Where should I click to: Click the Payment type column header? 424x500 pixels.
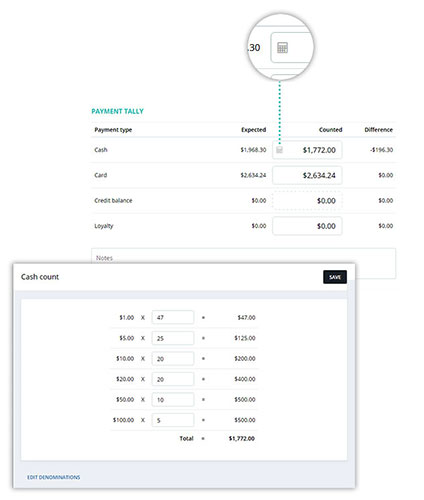113,130
